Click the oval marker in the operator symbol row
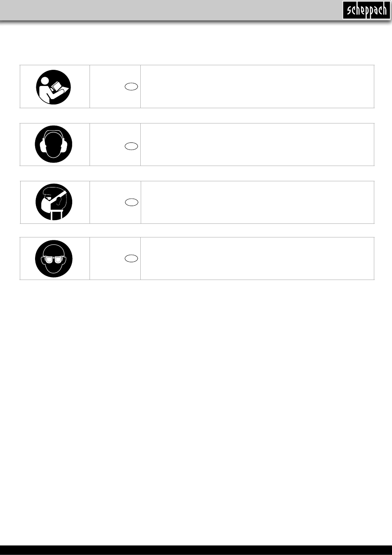 coord(132,202)
